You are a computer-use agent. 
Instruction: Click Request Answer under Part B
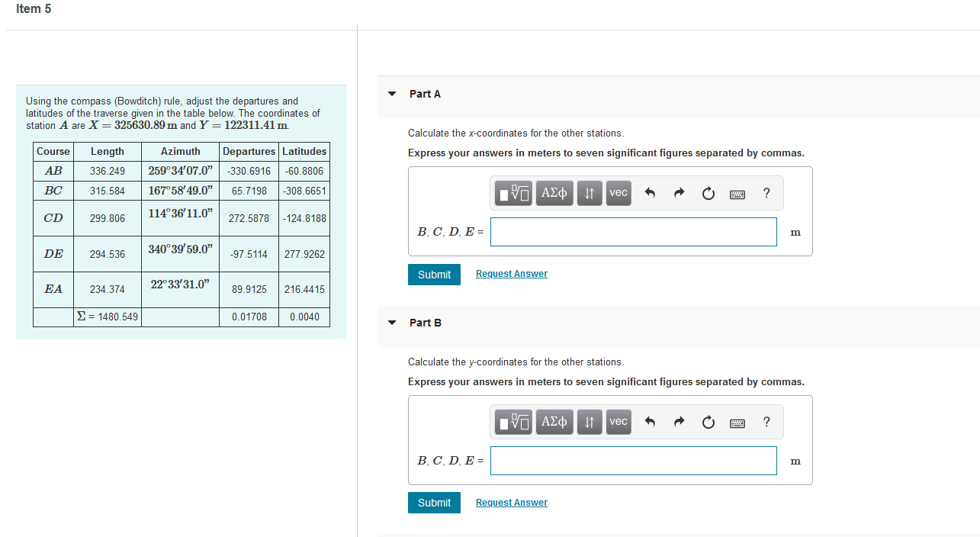coord(511,502)
